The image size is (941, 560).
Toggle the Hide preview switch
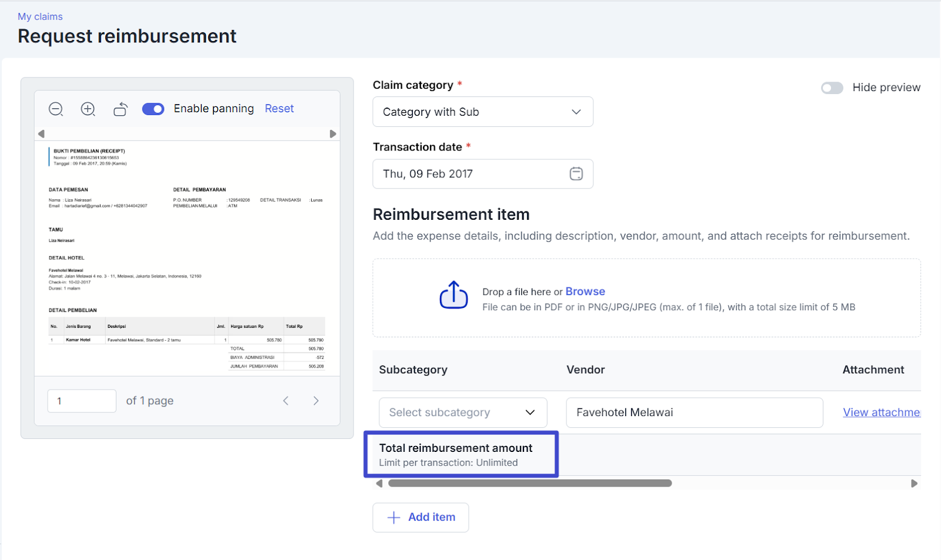click(832, 88)
